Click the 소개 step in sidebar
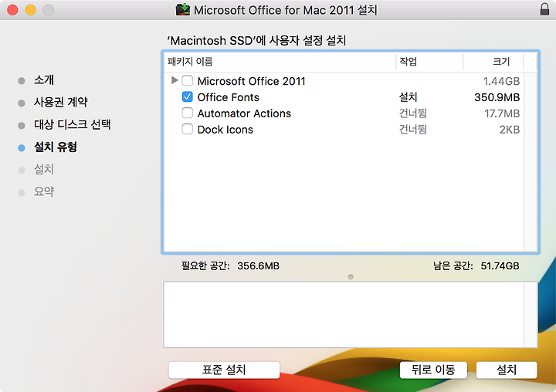The height and width of the screenshot is (392, 556). [x=44, y=79]
